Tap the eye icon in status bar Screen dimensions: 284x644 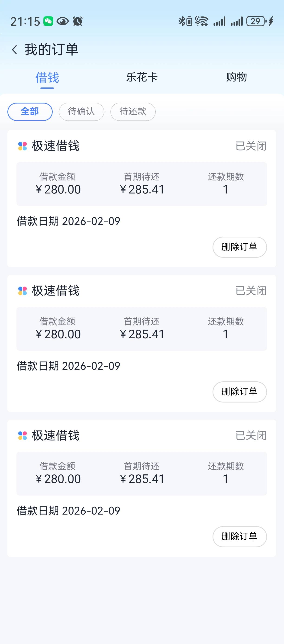pyautogui.click(x=62, y=21)
